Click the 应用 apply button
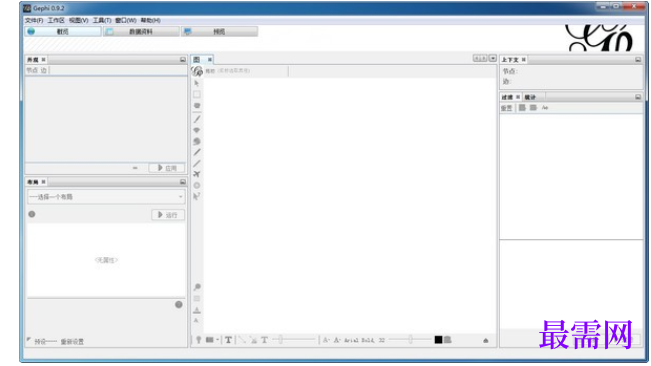This screenshot has height=366, width=651. pos(167,168)
